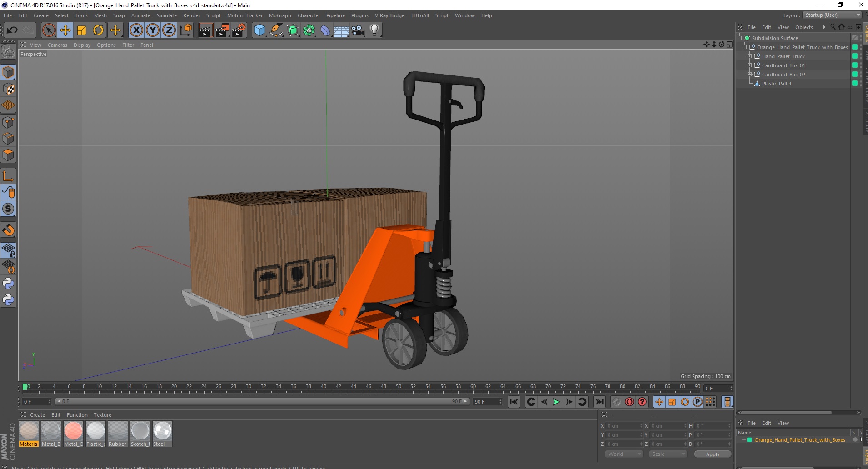Open viewport Cameras menu
The height and width of the screenshot is (469, 868).
[57, 45]
